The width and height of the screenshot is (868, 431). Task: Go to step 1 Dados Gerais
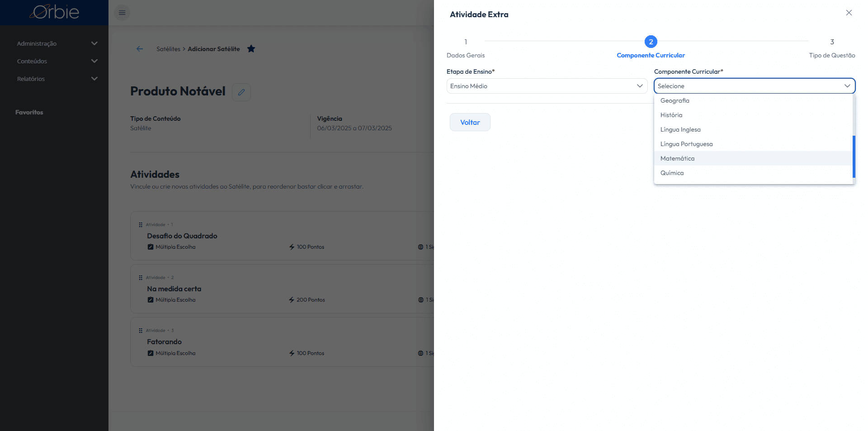click(x=466, y=47)
